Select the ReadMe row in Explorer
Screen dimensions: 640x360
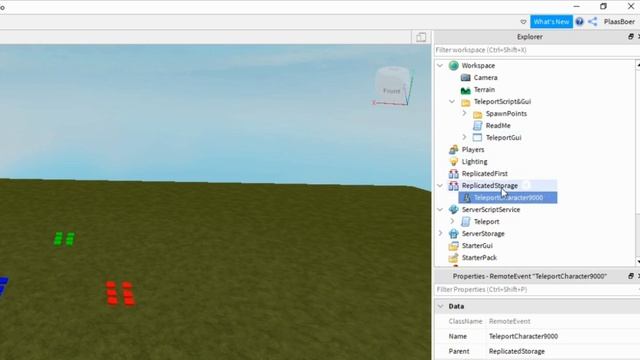pos(498,126)
